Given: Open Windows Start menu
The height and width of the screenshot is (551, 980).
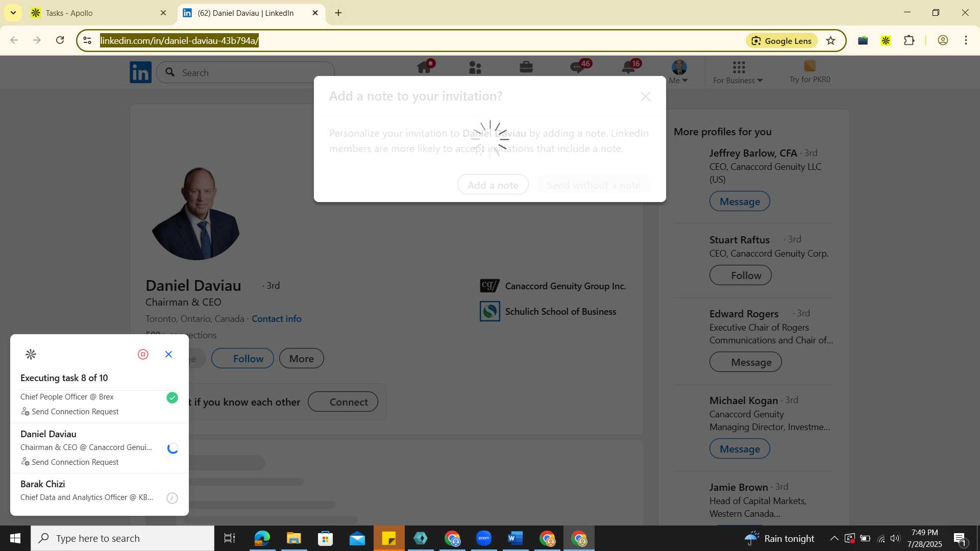Looking at the screenshot, I should (x=15, y=538).
